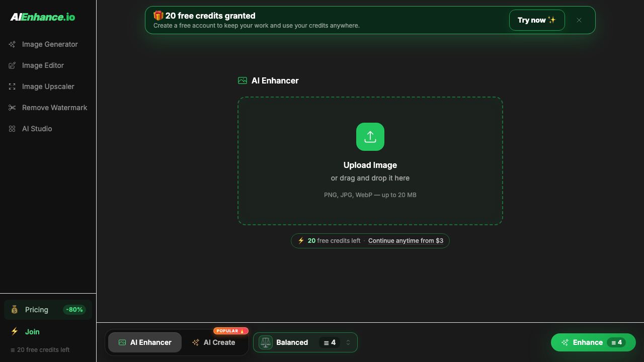Open Image Generator from sidebar
This screenshot has width=644, height=362.
point(48,44)
